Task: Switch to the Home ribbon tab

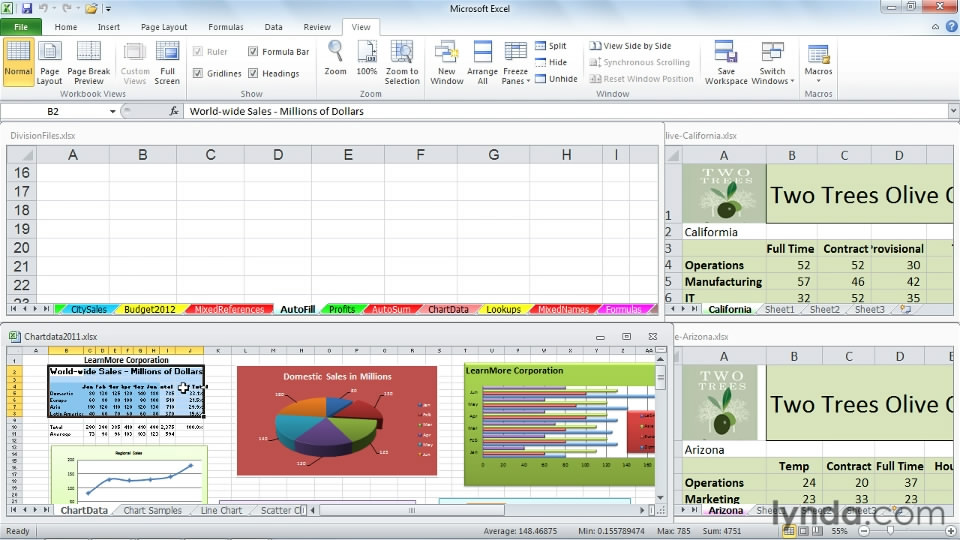Action: 66,27
